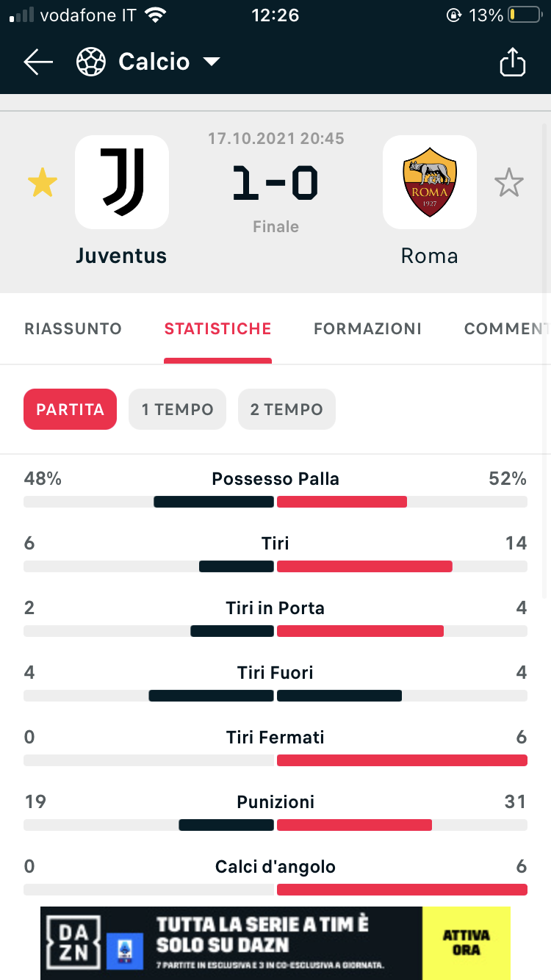This screenshot has width=551, height=980.
Task: Tap the Juventus team logo
Action: point(122,182)
